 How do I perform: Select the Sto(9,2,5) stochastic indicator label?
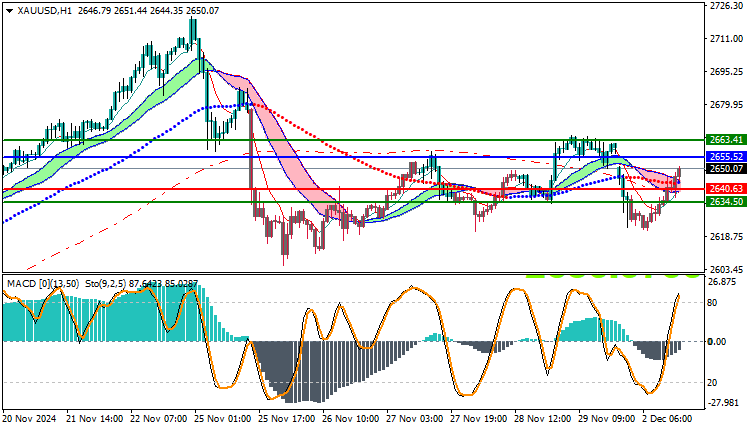pyautogui.click(x=106, y=284)
